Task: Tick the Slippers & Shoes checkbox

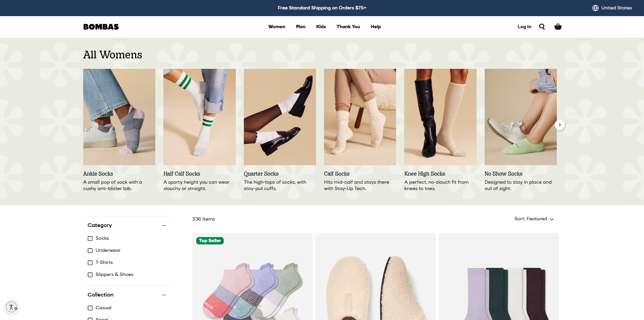Action: (x=90, y=275)
